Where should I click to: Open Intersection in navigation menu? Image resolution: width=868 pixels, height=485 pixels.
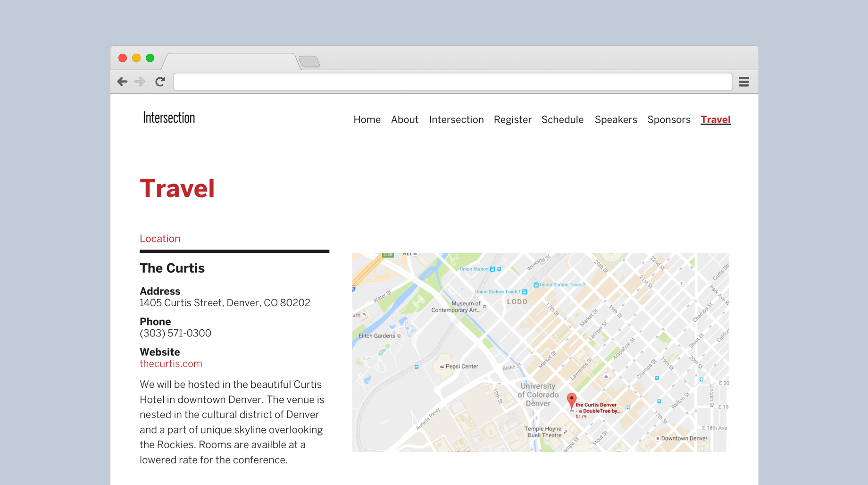point(456,120)
